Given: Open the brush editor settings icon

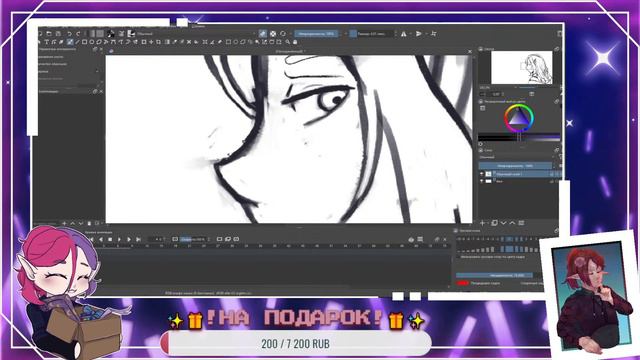Looking at the screenshot, I should coord(121,33).
